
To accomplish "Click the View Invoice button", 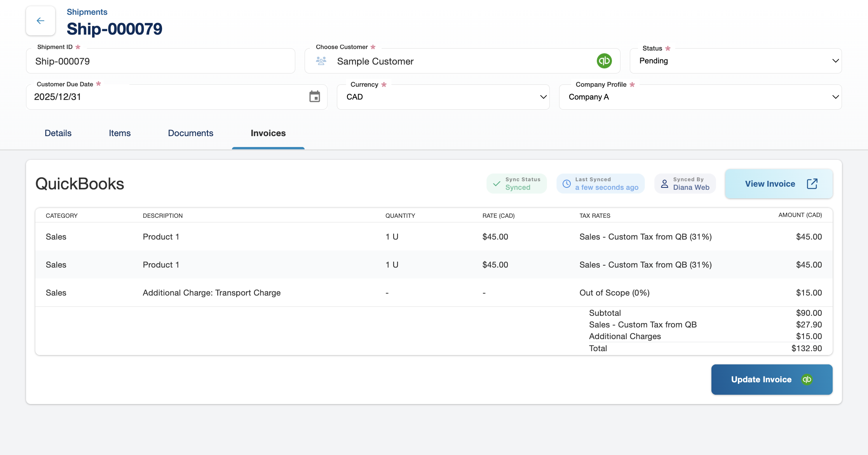I will pos(770,184).
